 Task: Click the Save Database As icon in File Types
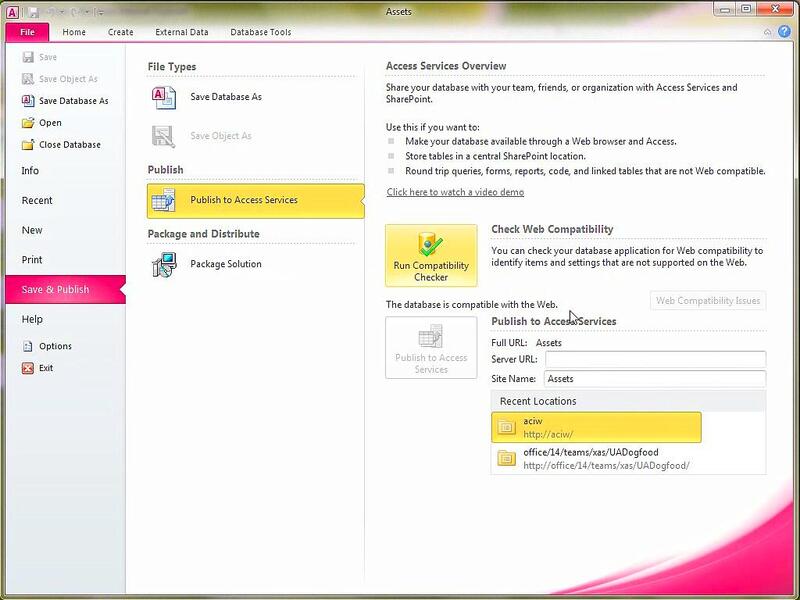(163, 97)
